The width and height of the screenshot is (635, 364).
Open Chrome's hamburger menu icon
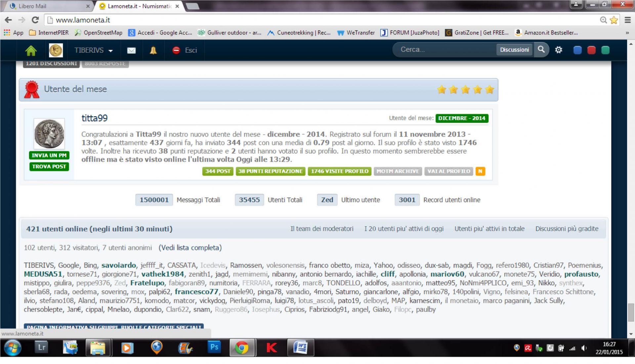point(627,20)
